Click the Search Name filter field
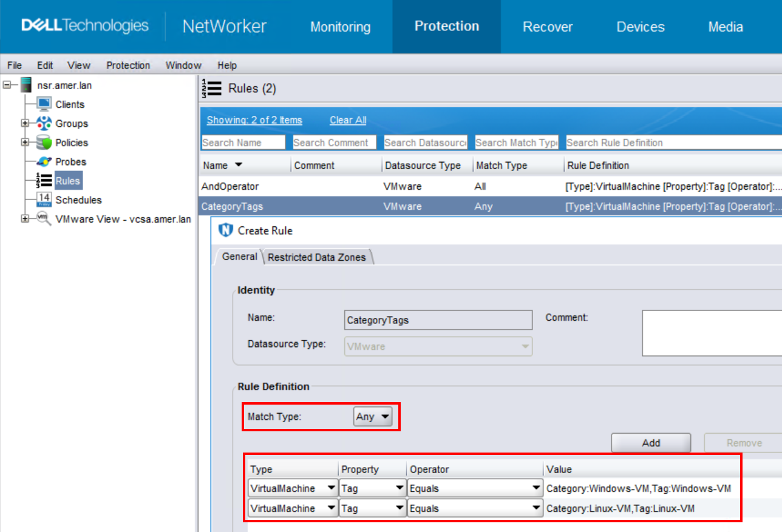The width and height of the screenshot is (782, 532). (243, 143)
